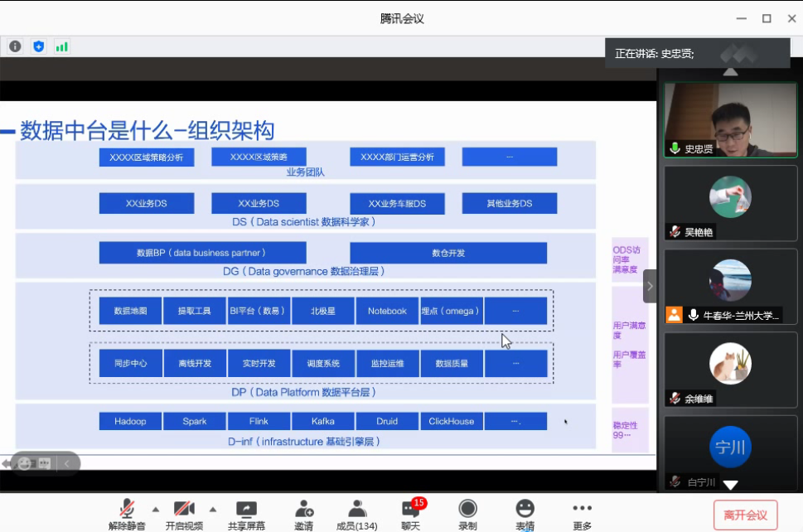
Task: Toggle 解除静音 microphone unmute
Action: 127,515
